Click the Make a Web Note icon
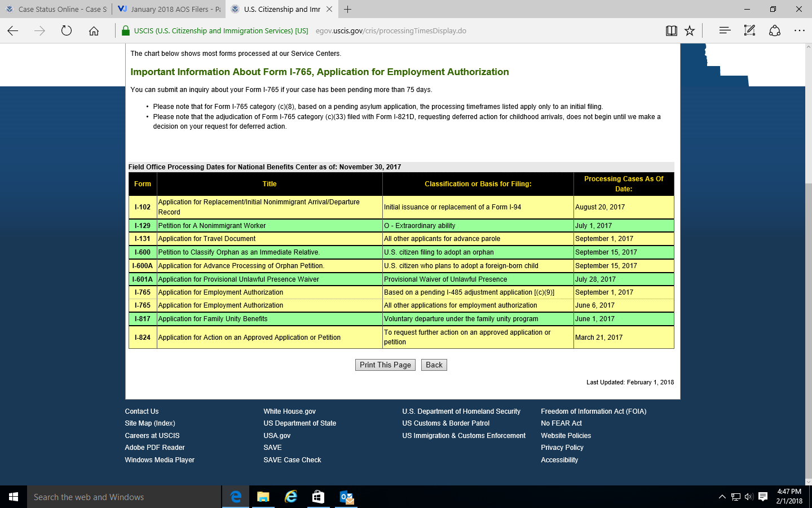Image resolution: width=812 pixels, height=508 pixels. click(749, 31)
